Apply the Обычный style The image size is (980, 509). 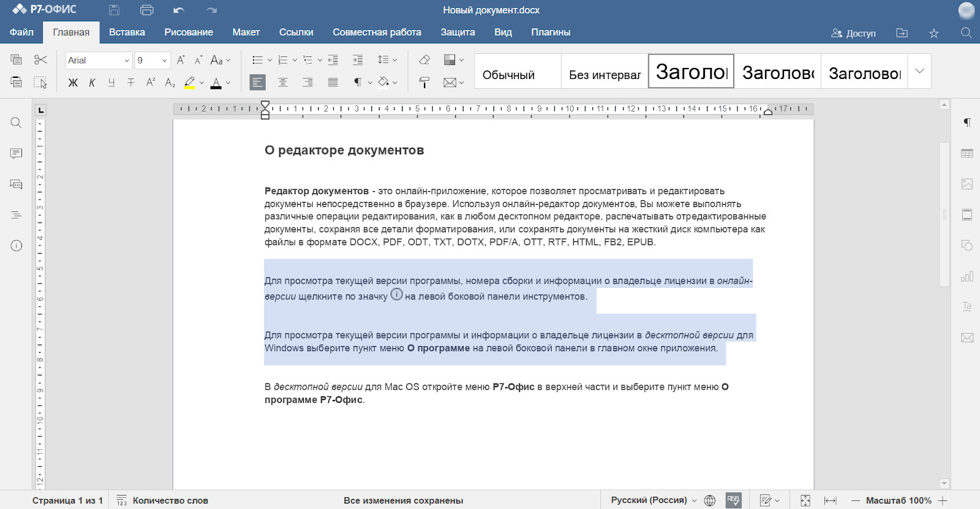click(518, 71)
